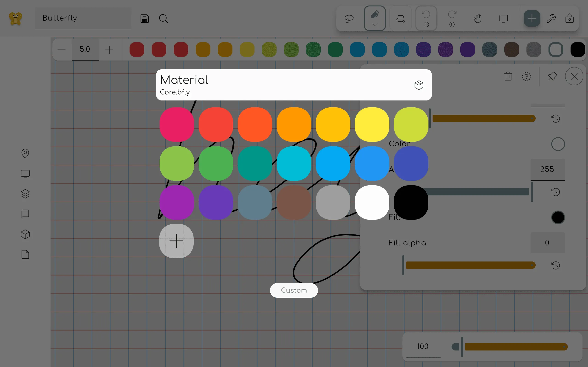Expand the pen tool options chevron
The height and width of the screenshot is (367, 588).
[374, 25]
